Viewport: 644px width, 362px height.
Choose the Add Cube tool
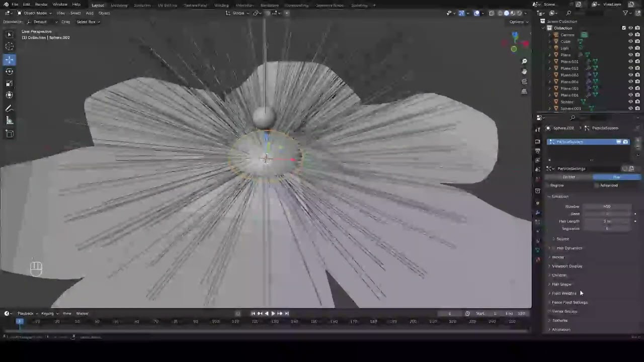[10, 134]
